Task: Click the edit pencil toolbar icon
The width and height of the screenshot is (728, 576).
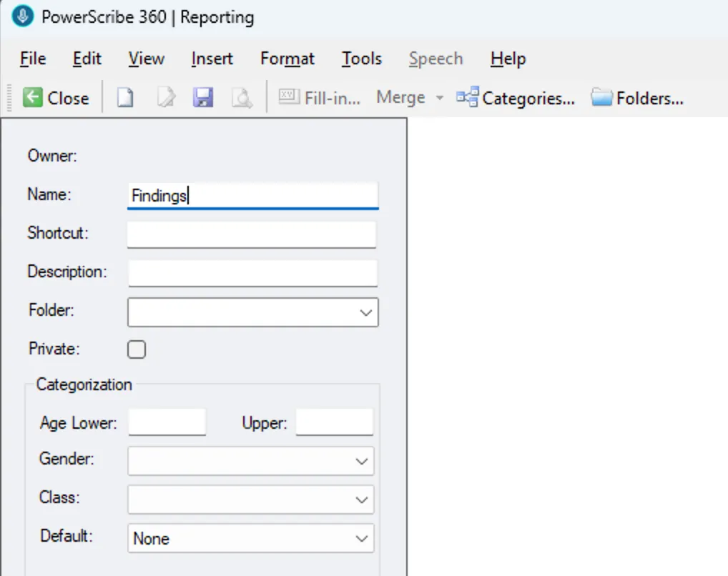Action: click(164, 98)
